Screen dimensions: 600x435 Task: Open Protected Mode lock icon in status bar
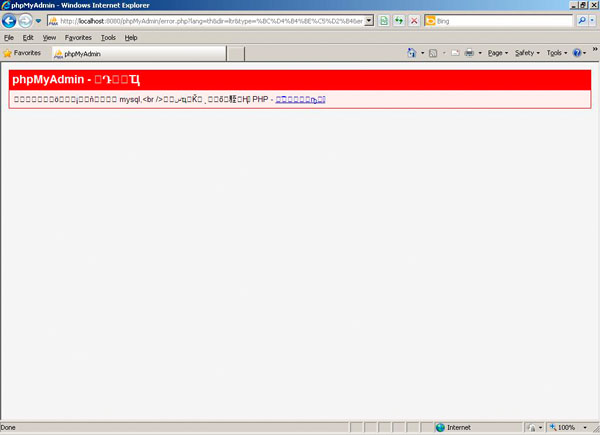(x=531, y=428)
